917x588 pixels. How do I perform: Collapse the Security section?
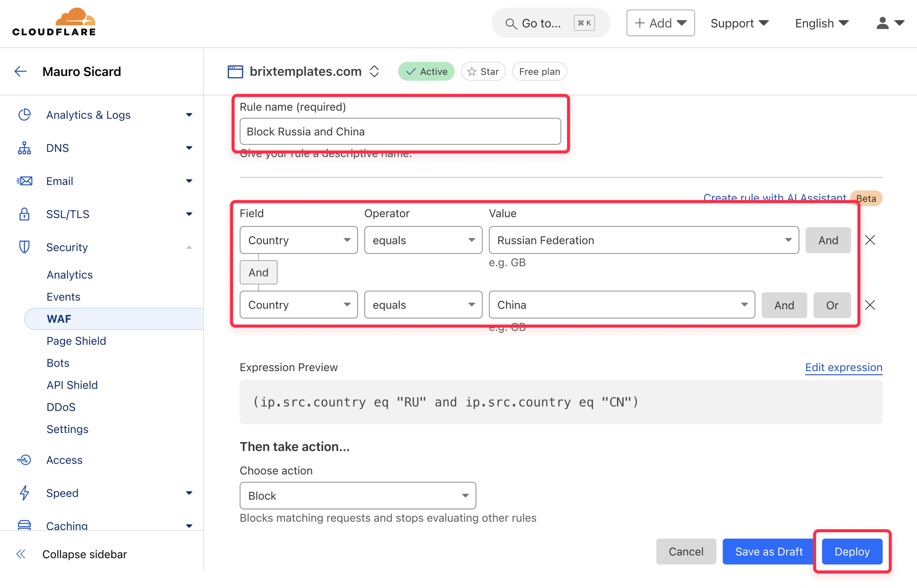click(x=189, y=247)
